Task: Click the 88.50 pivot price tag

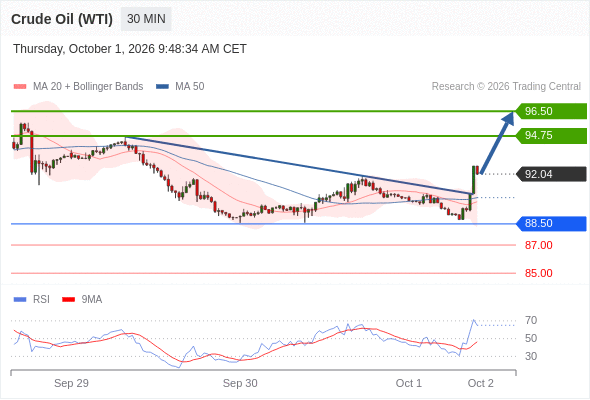Action: (x=551, y=224)
